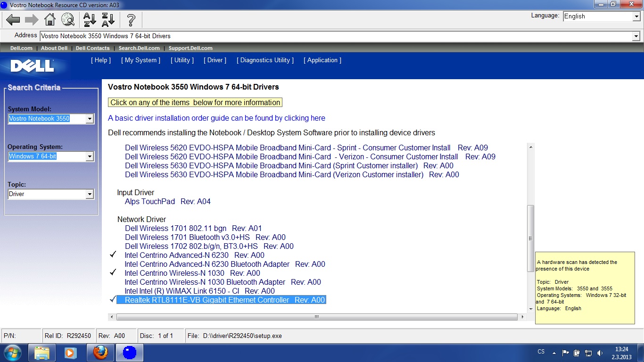Viewport: 644px width, 362px height.
Task: Click the horizontal scroll left arrow
Action: tap(112, 317)
